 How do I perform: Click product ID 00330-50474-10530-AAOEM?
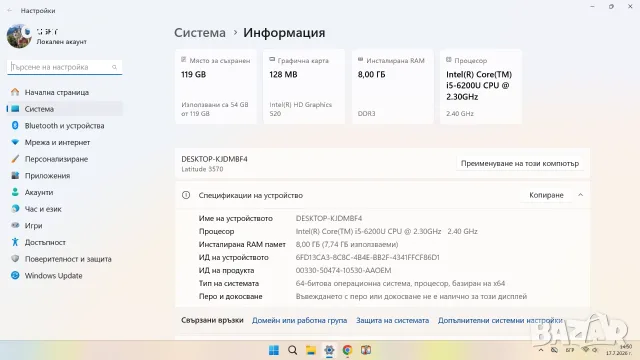pos(343,270)
